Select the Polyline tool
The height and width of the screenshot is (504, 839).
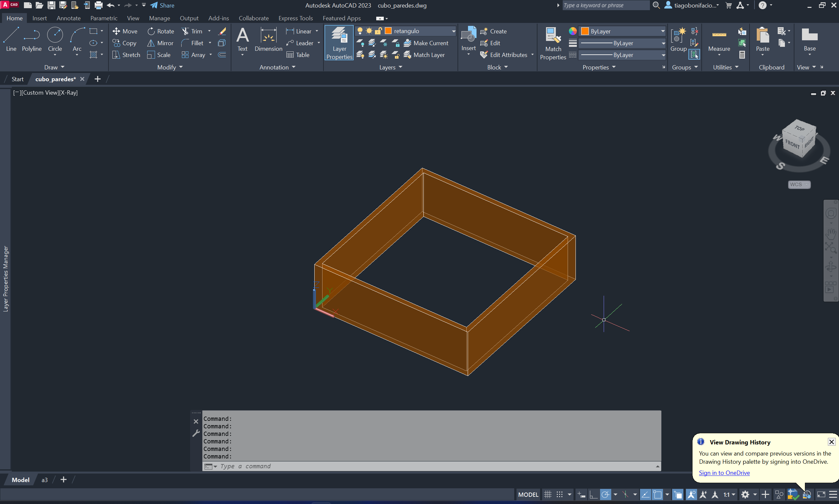pos(31,35)
